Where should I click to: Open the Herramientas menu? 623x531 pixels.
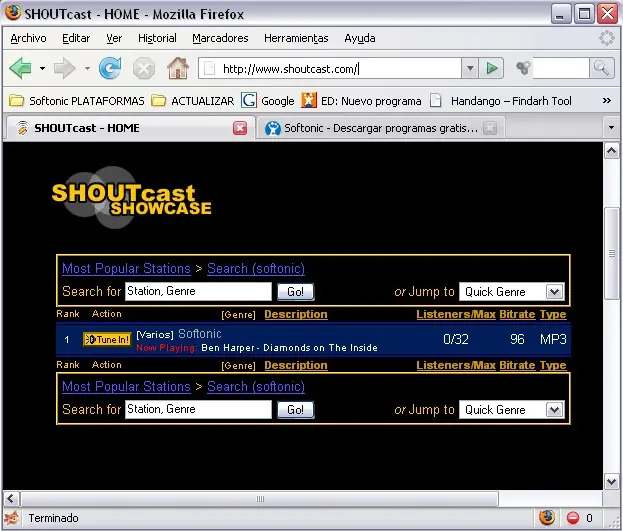click(296, 38)
